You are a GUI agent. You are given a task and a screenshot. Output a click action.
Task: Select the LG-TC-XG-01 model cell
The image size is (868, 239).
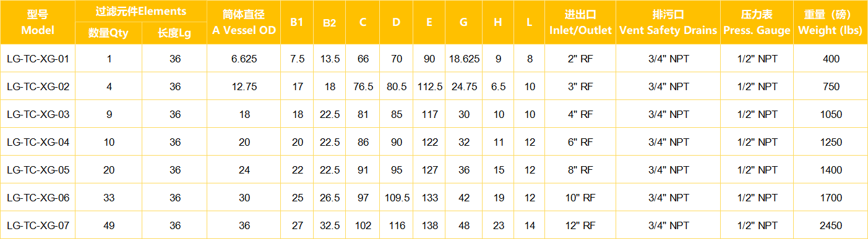(38, 59)
